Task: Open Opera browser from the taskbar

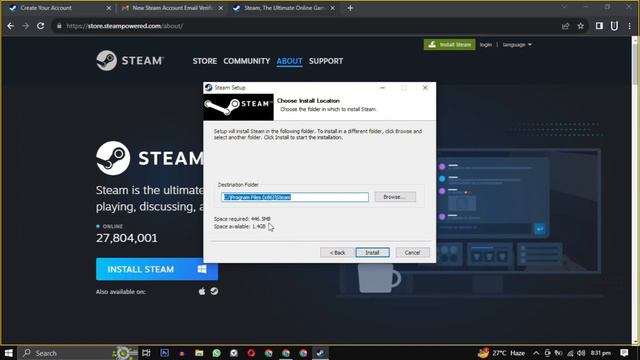Action: tap(251, 353)
